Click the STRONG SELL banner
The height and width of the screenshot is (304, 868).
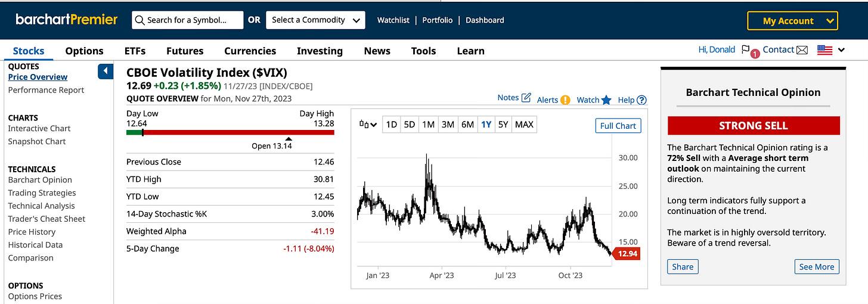coord(754,126)
